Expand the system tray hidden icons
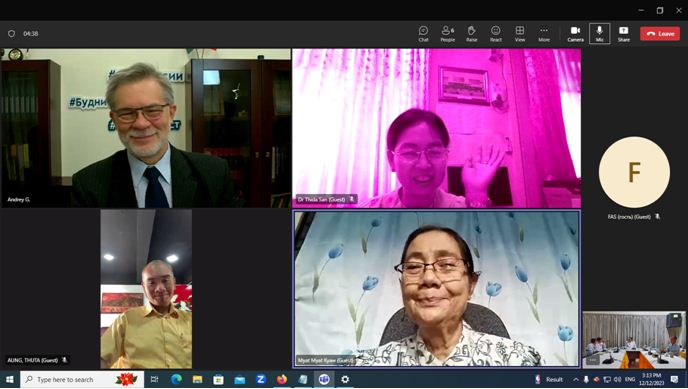The width and height of the screenshot is (688, 389). coord(576,379)
